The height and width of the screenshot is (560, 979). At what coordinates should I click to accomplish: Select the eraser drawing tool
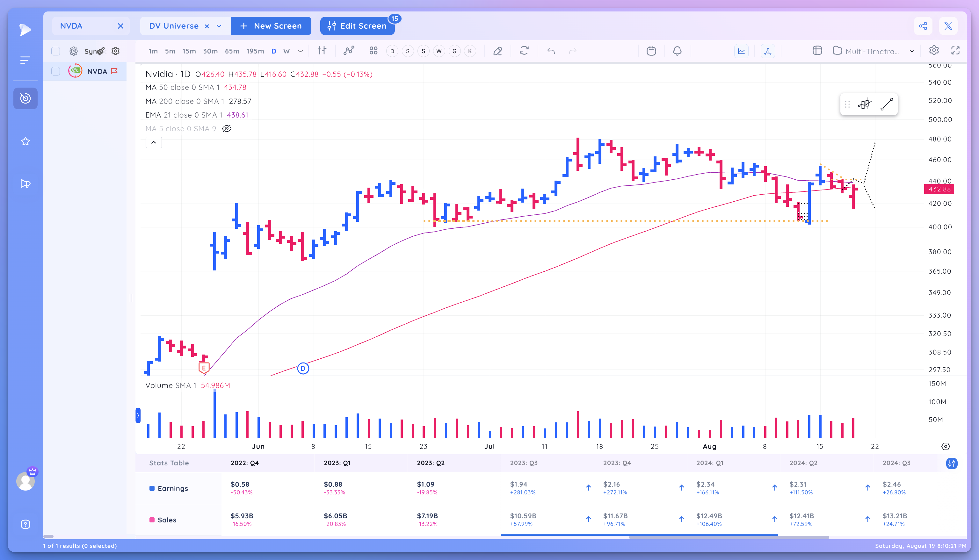tap(498, 51)
